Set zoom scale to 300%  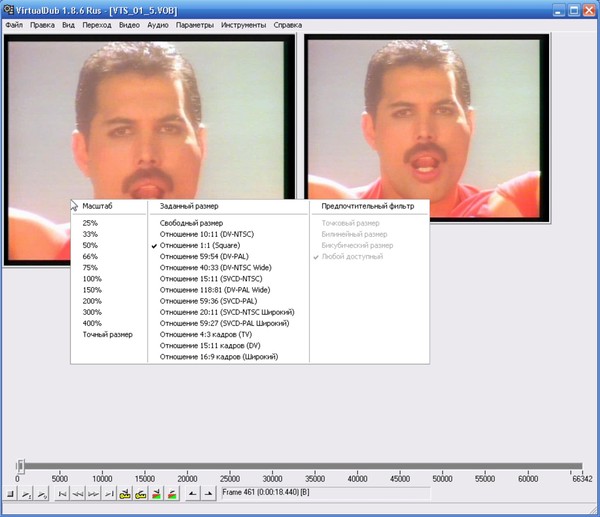pos(92,312)
